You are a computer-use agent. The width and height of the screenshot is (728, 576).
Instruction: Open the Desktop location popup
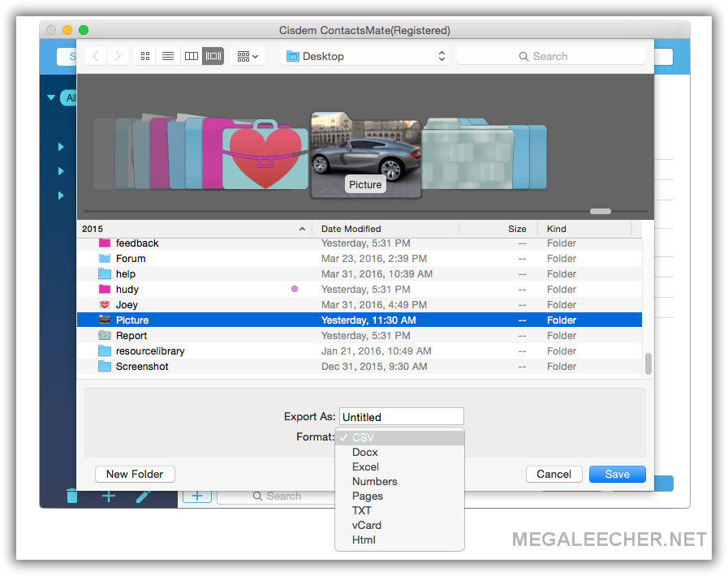click(364, 56)
